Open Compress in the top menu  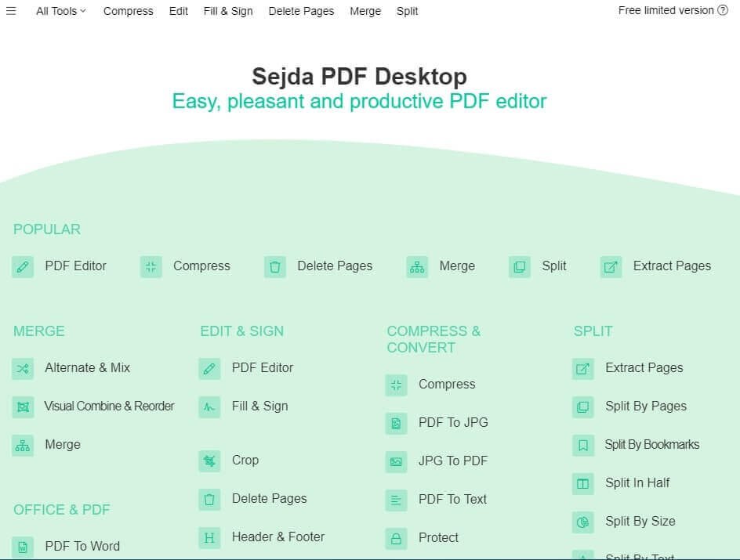129,11
